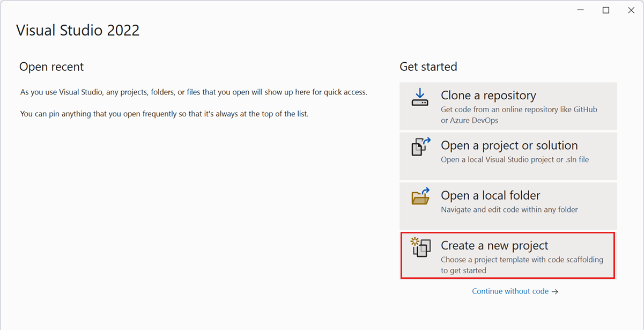Maximize the Visual Studio window
644x330 pixels.
(x=605, y=10)
